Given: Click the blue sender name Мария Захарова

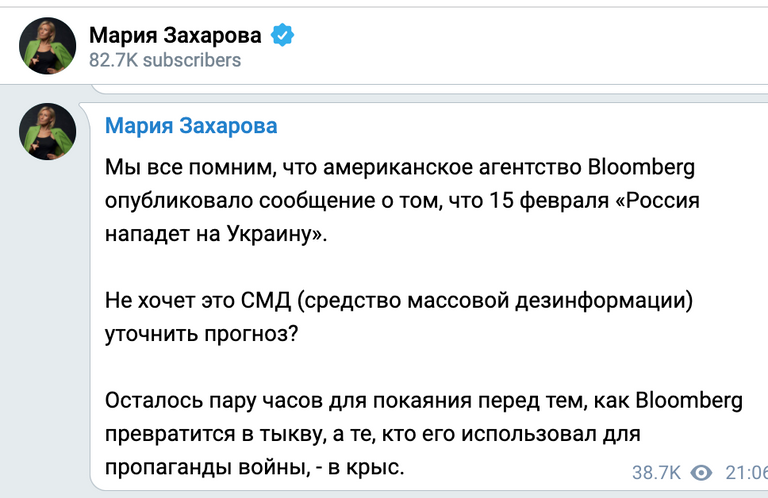Looking at the screenshot, I should coord(191,126).
